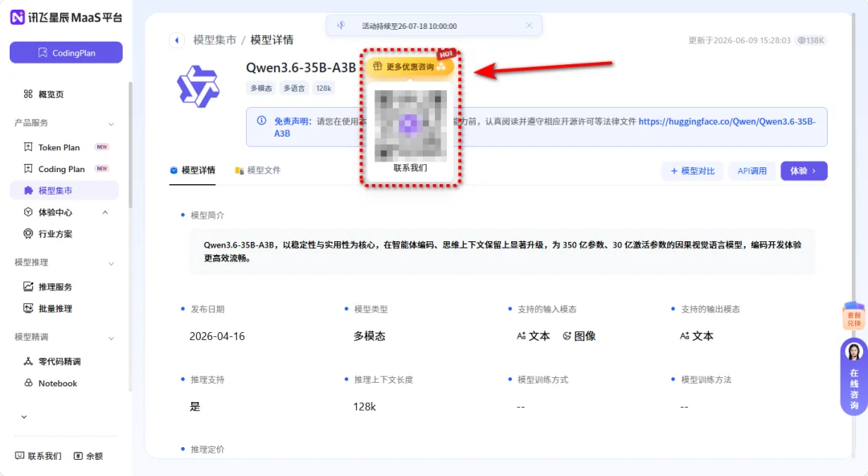
Task: Click the Qwen3.6-35B-A3B model title
Action: point(301,68)
